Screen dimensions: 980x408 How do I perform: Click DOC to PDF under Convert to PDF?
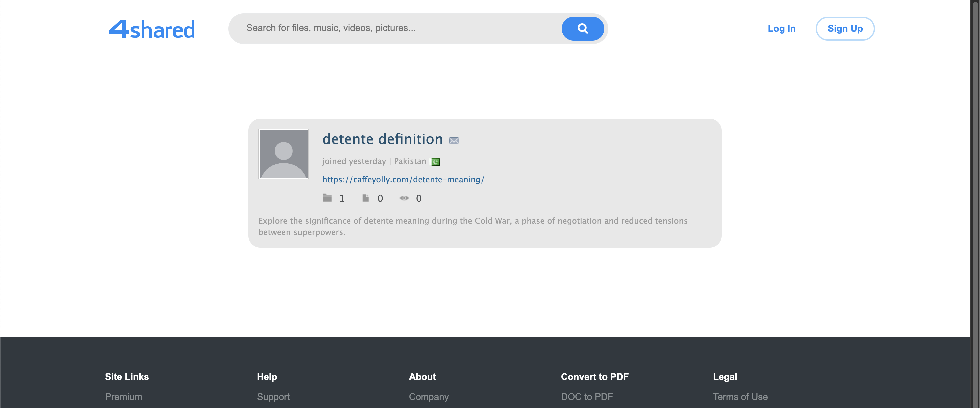[587, 397]
